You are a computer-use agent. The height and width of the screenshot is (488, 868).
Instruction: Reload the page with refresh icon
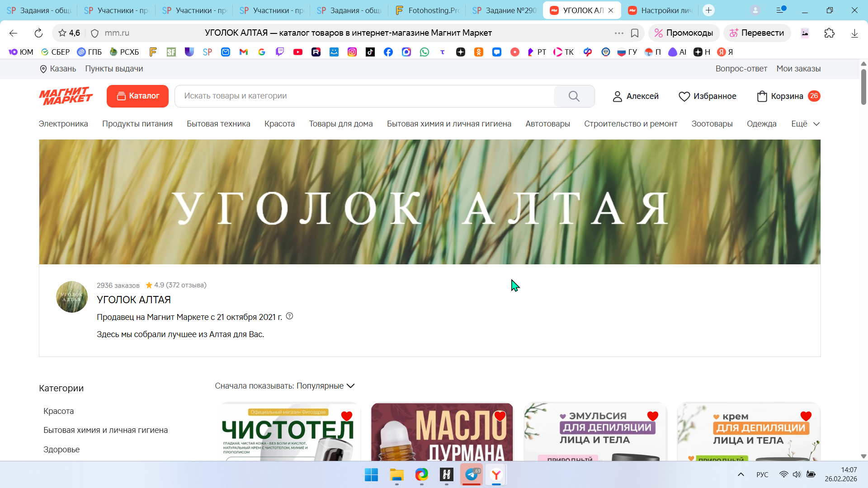[38, 33]
